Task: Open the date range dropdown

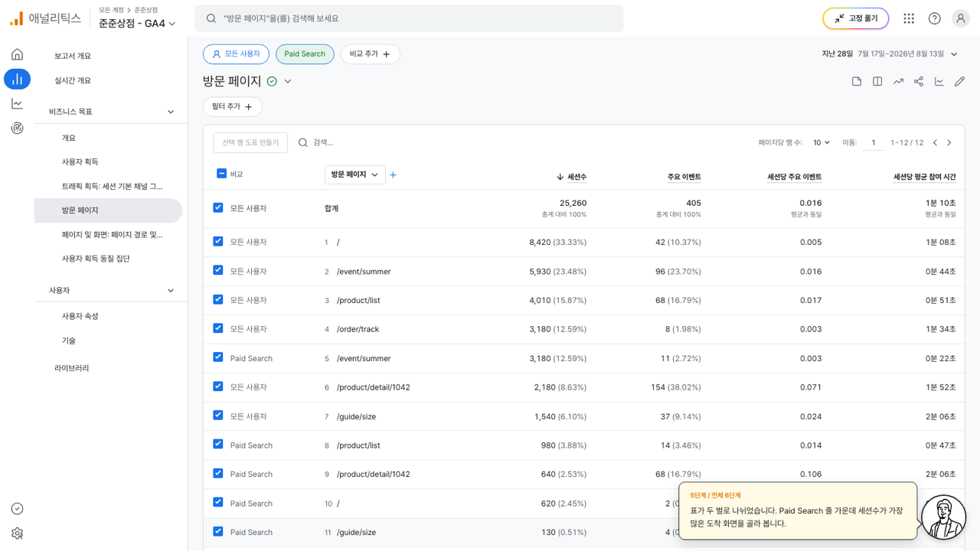Action: point(890,54)
